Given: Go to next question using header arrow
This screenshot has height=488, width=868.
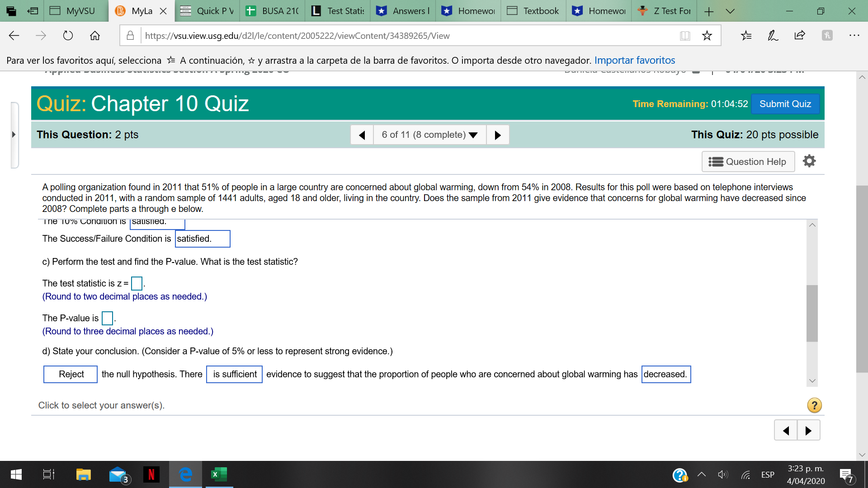Looking at the screenshot, I should tap(497, 135).
